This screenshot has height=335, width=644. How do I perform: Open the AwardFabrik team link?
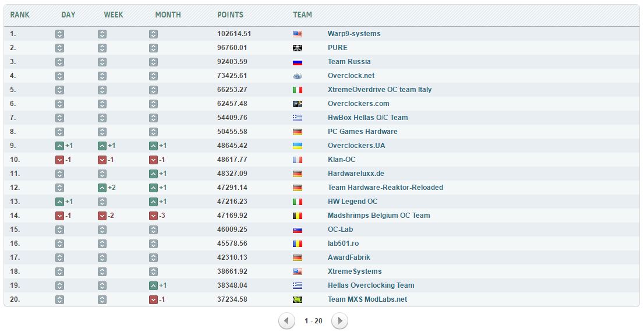349,258
